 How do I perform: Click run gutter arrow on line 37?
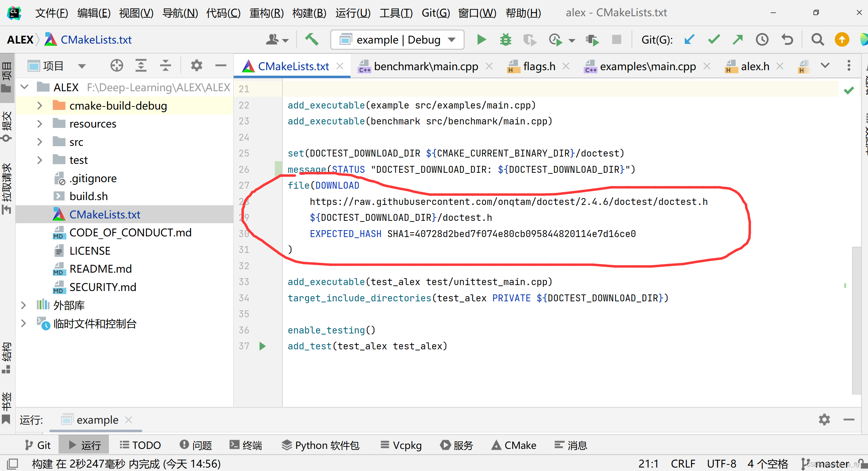[262, 346]
